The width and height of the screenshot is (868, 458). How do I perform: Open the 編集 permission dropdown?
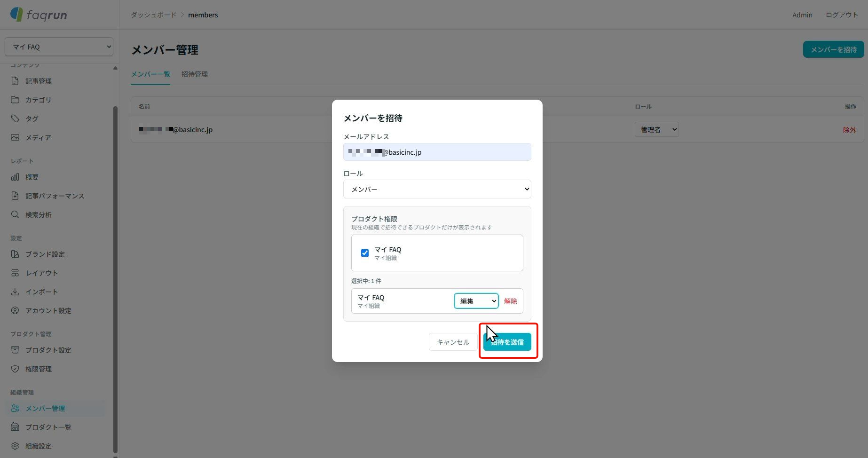[x=476, y=301]
